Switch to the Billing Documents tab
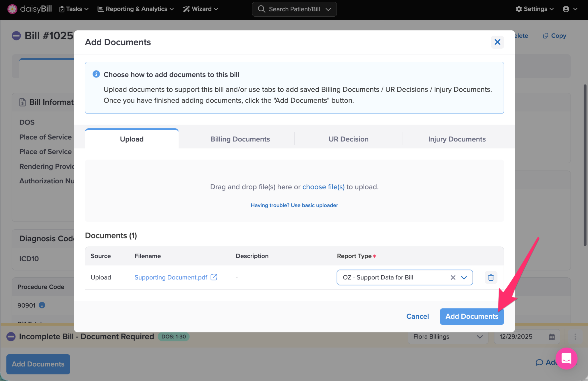588x381 pixels. click(x=240, y=139)
